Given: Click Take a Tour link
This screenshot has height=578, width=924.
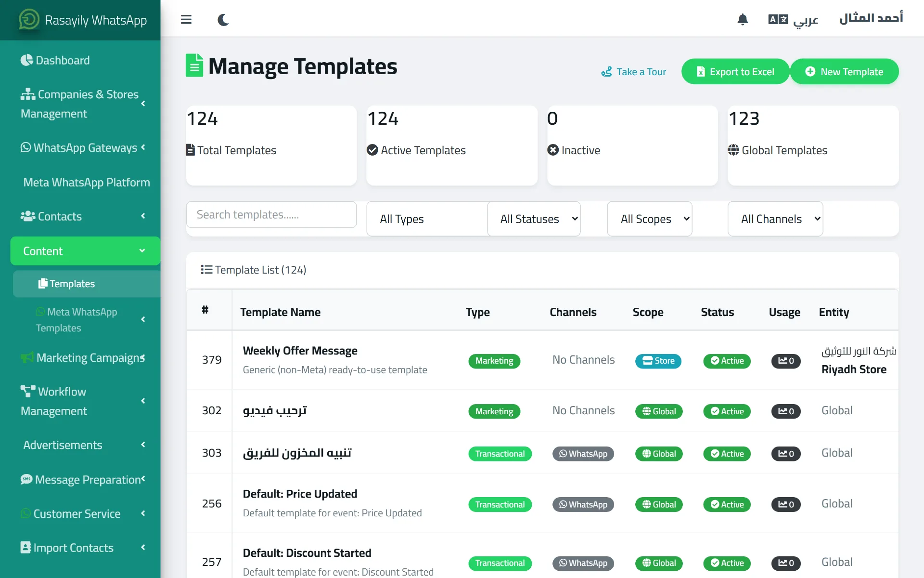Looking at the screenshot, I should pos(633,72).
